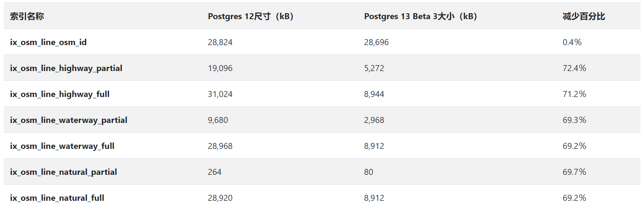Click the Postgres 12尺寸（kB） column header
This screenshot has height=211, width=644.
click(x=250, y=17)
